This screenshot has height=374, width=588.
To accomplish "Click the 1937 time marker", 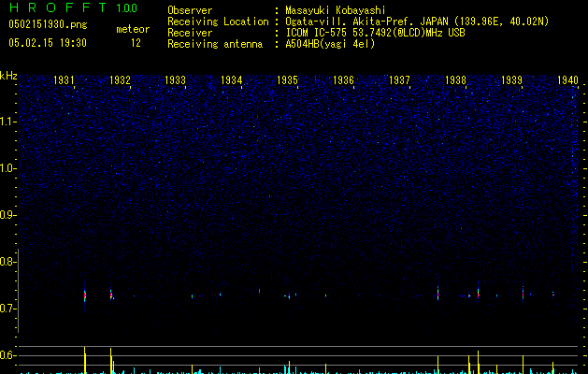I will click(x=399, y=80).
